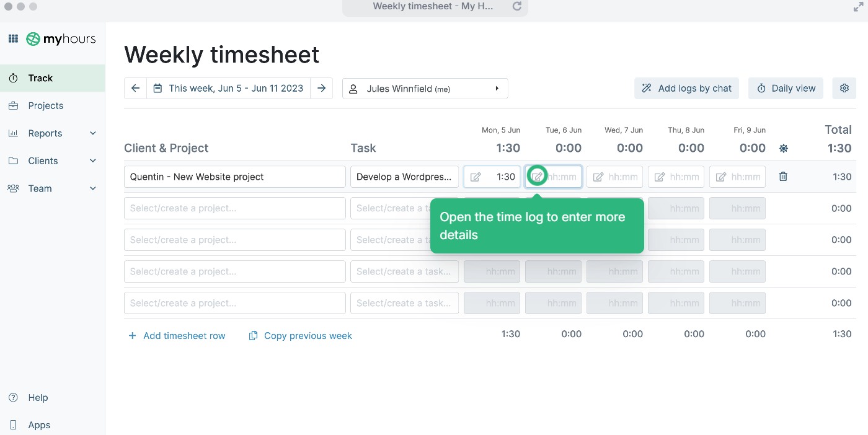Click the Quentin - New Website project field
Screen dimensions: 868x435
(x=235, y=177)
